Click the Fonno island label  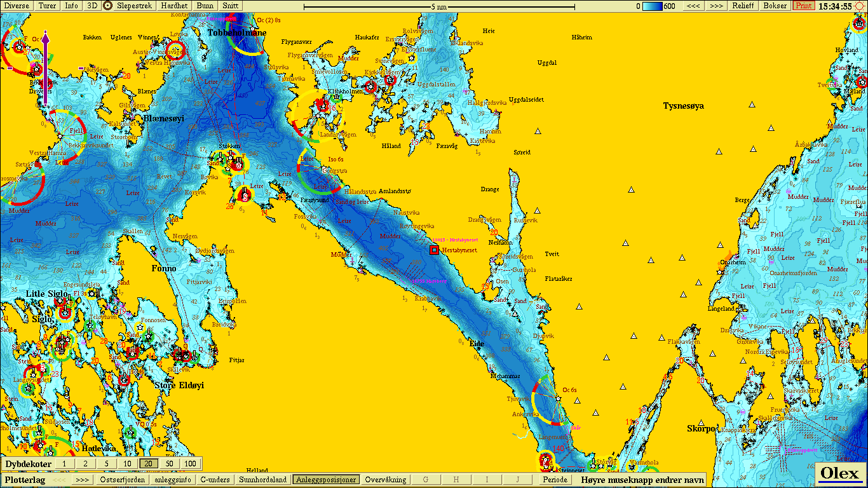164,268
